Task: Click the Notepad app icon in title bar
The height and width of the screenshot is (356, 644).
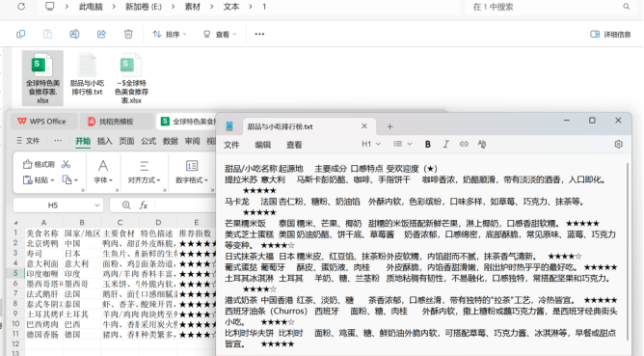Action: (x=229, y=126)
